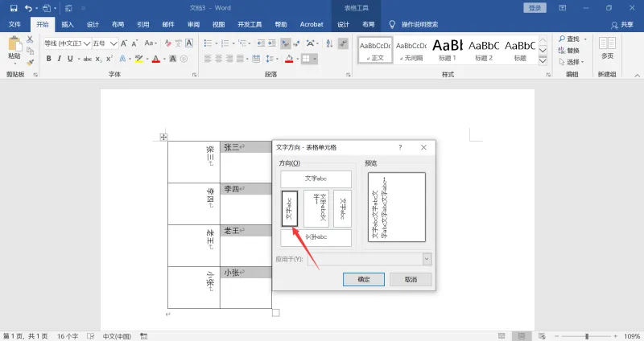
Task: Open the font size dropdown
Action: pos(114,43)
